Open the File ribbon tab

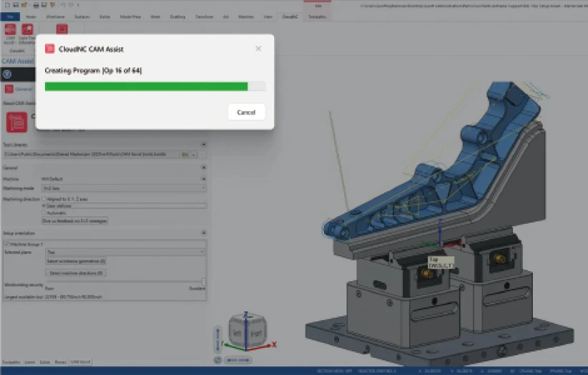pyautogui.click(x=9, y=16)
